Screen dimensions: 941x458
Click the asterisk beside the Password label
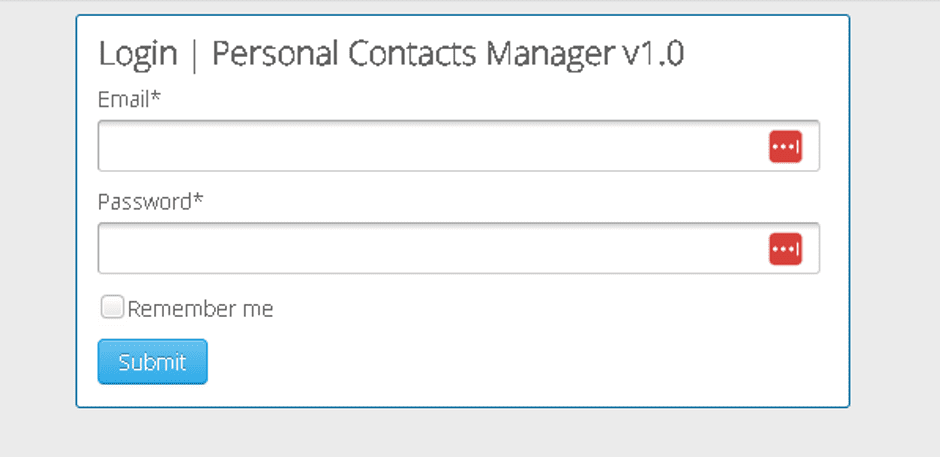click(x=198, y=199)
